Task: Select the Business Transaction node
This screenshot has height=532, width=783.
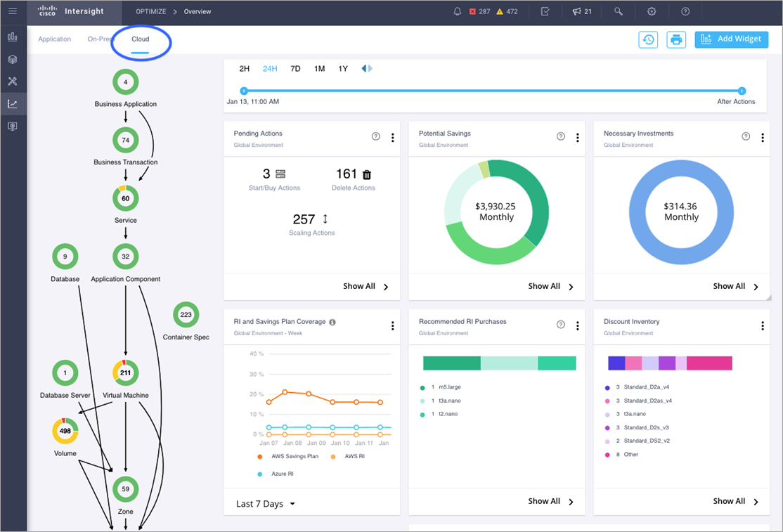Action: [125, 141]
